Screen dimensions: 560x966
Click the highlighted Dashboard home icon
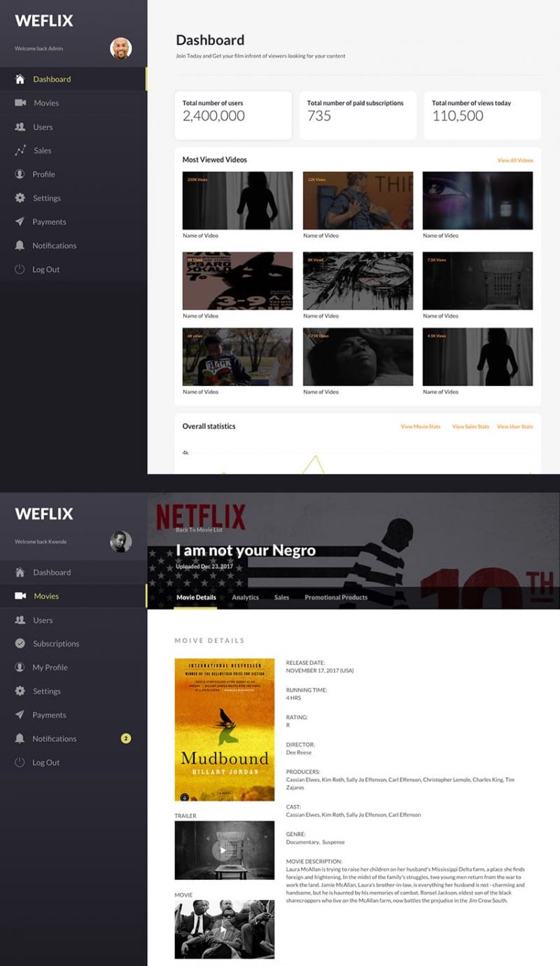(20, 79)
